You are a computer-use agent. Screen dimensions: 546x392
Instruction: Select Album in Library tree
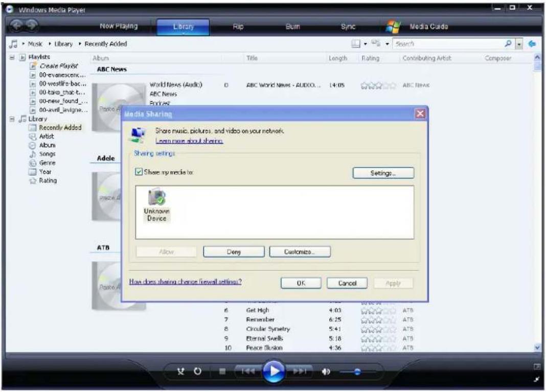pos(48,145)
